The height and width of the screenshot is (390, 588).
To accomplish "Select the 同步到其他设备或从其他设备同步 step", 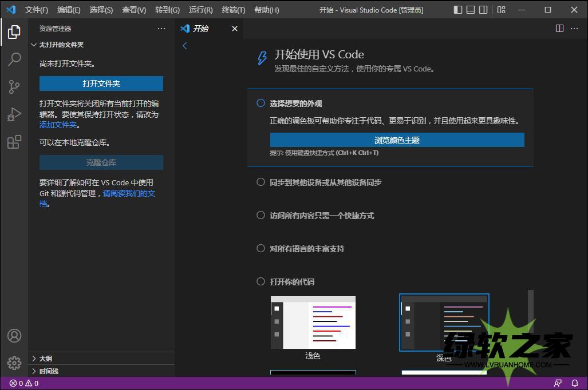I will click(325, 182).
